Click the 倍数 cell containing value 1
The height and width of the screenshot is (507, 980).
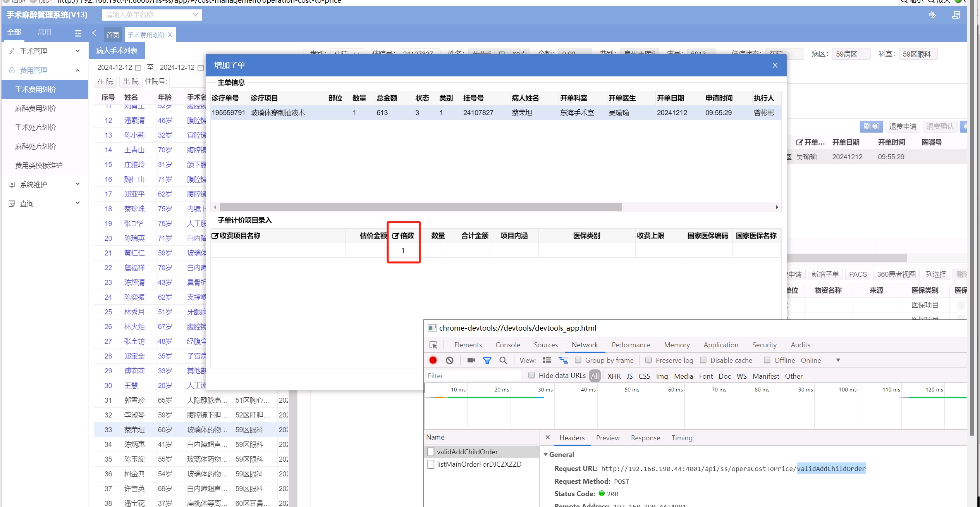coord(403,250)
